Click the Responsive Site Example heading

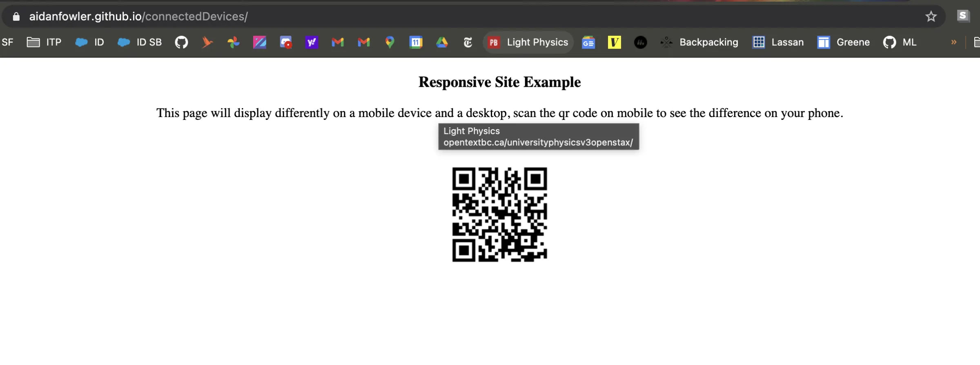[x=499, y=82]
